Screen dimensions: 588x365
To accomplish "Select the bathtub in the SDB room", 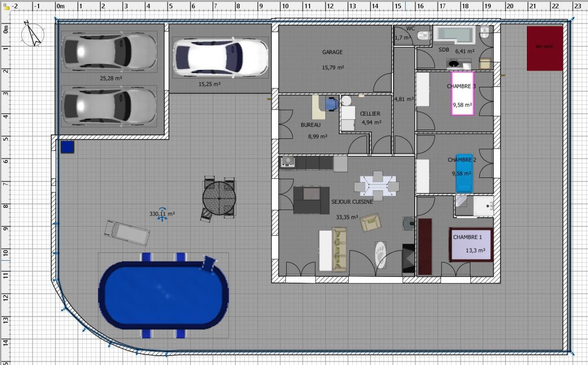I will pyautogui.click(x=455, y=34).
